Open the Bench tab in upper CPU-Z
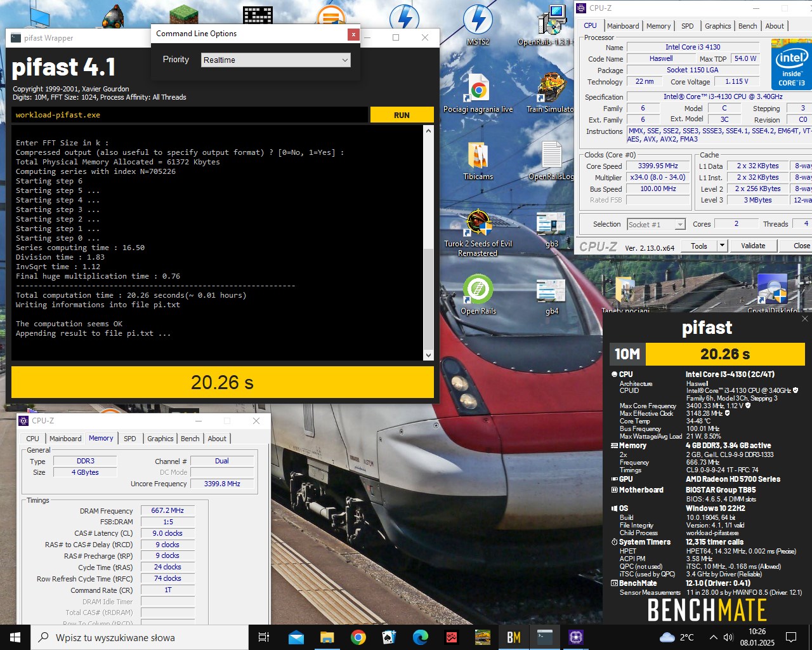 tap(748, 26)
